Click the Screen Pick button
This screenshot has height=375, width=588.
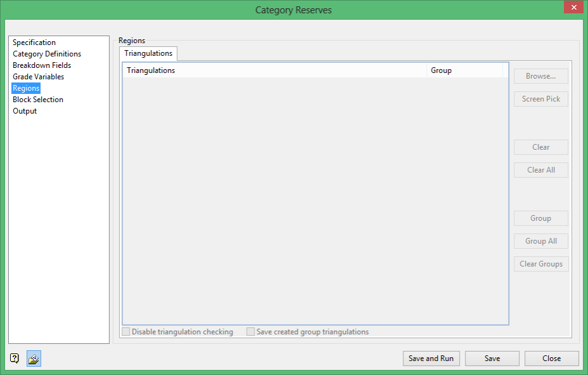point(541,99)
